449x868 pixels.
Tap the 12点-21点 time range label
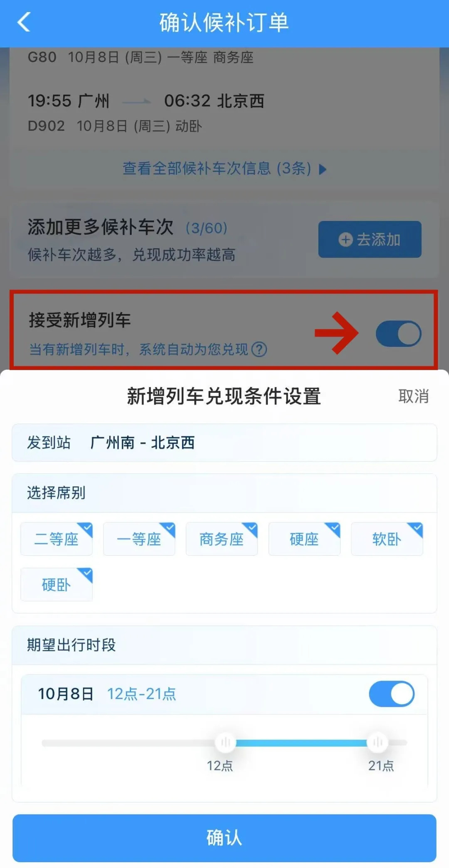coord(142,694)
